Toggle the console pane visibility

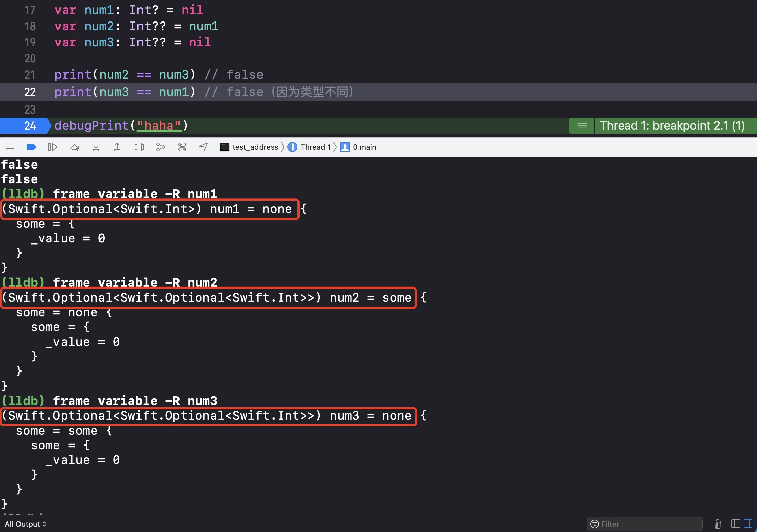[748, 524]
